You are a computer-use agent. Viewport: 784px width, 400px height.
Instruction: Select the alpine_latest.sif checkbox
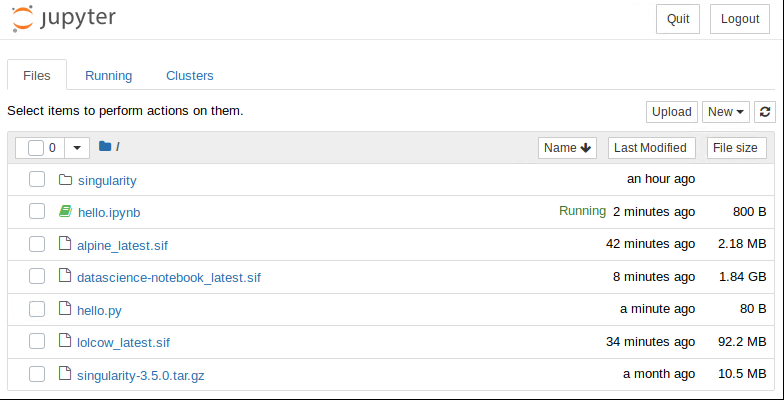[37, 244]
